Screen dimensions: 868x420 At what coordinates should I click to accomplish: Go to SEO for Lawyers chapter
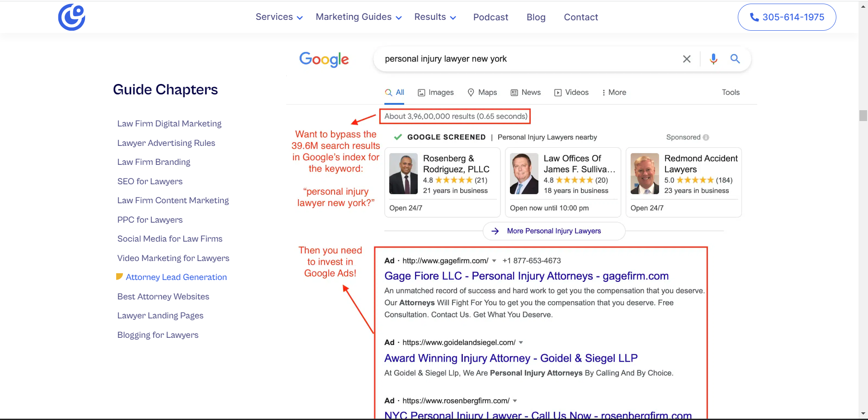click(x=150, y=182)
